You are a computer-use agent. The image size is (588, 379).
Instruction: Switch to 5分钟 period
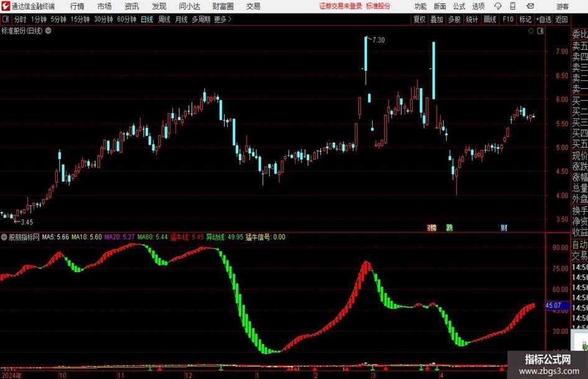click(x=58, y=19)
